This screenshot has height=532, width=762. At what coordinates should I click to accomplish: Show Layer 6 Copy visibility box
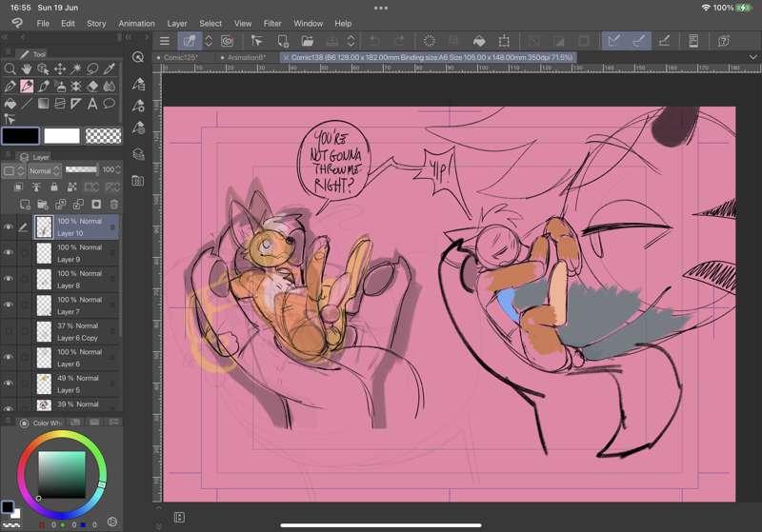(x=9, y=331)
